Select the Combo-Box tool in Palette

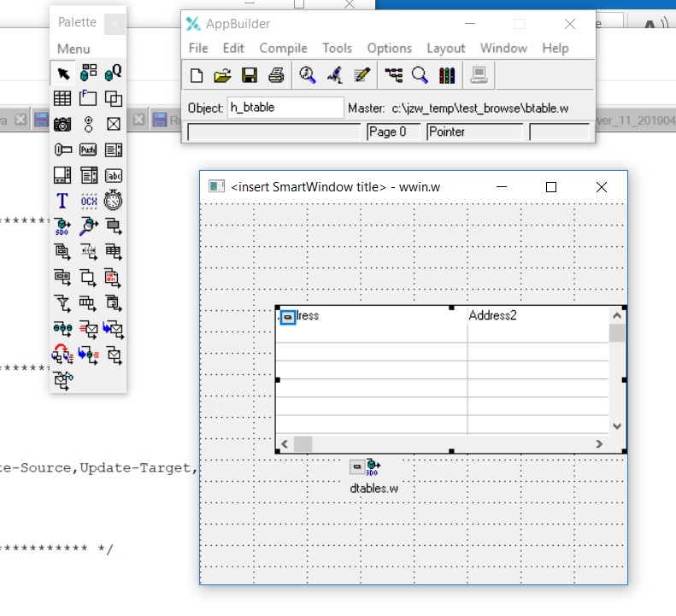[88, 175]
